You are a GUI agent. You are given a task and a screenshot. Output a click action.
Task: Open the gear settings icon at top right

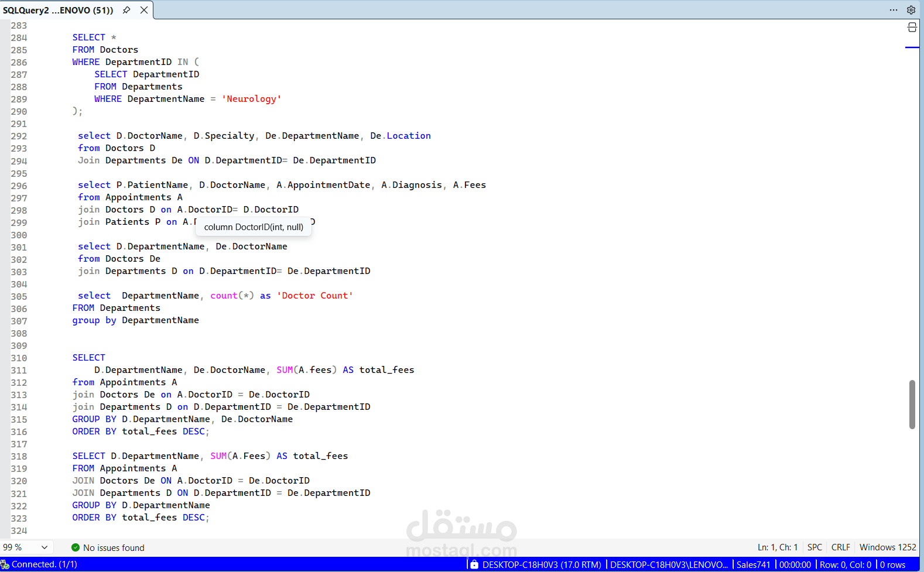pos(911,10)
